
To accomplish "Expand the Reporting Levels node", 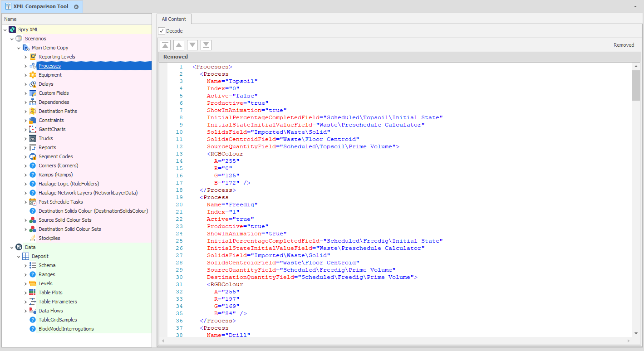I will pyautogui.click(x=26, y=57).
